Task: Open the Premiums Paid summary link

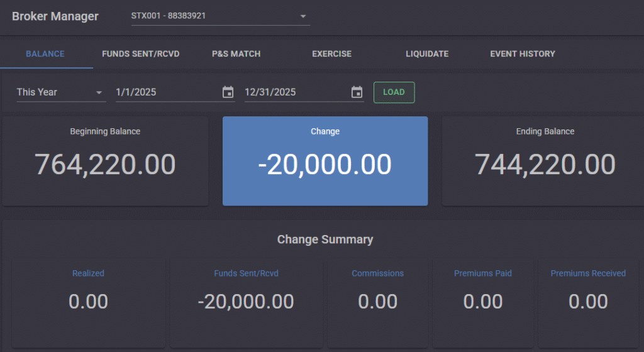Action: click(483, 273)
